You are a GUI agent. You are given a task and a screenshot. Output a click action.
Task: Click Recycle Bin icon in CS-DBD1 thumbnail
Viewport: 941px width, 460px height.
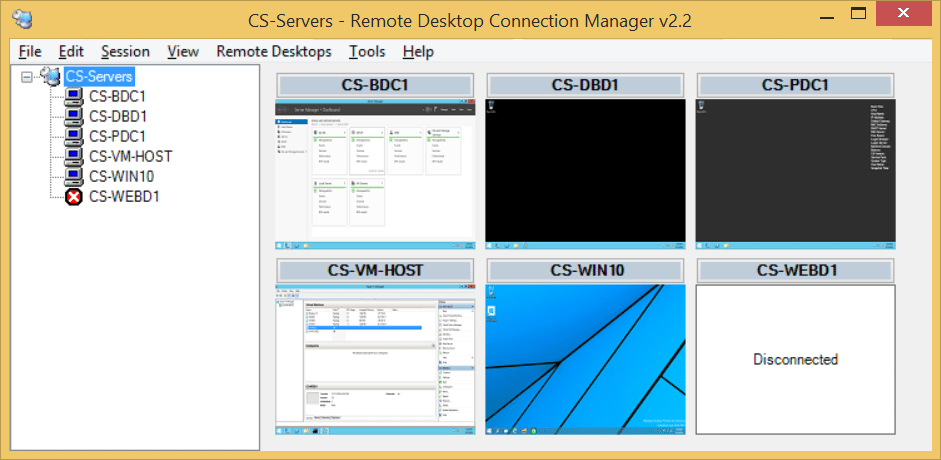[491, 106]
